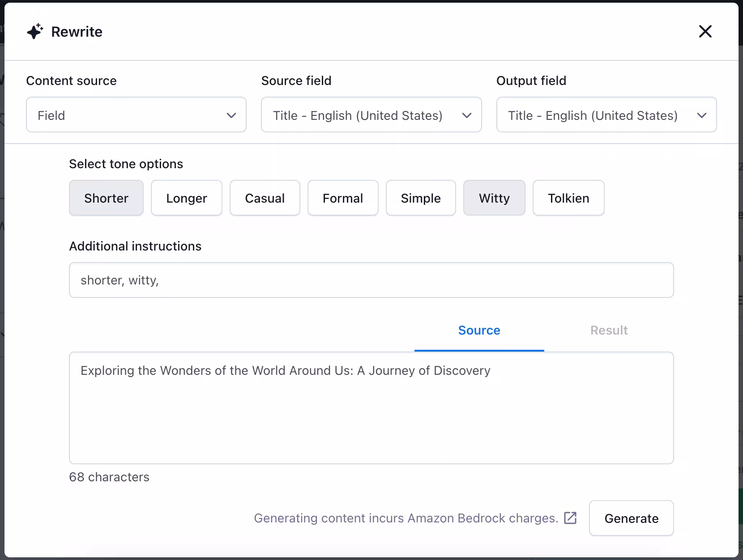Image resolution: width=743 pixels, height=560 pixels.
Task: Switch to the Source tab
Action: point(479,330)
